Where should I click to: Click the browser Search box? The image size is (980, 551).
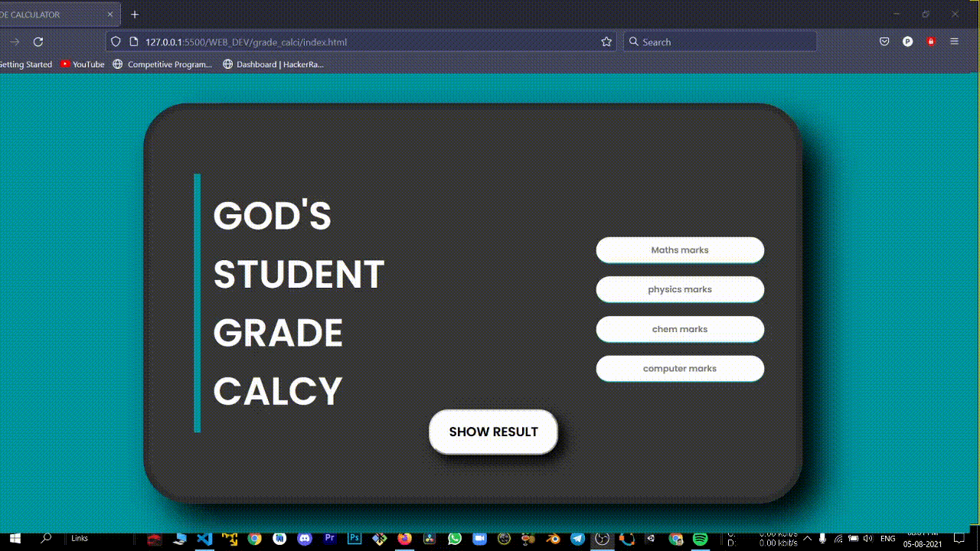click(720, 42)
